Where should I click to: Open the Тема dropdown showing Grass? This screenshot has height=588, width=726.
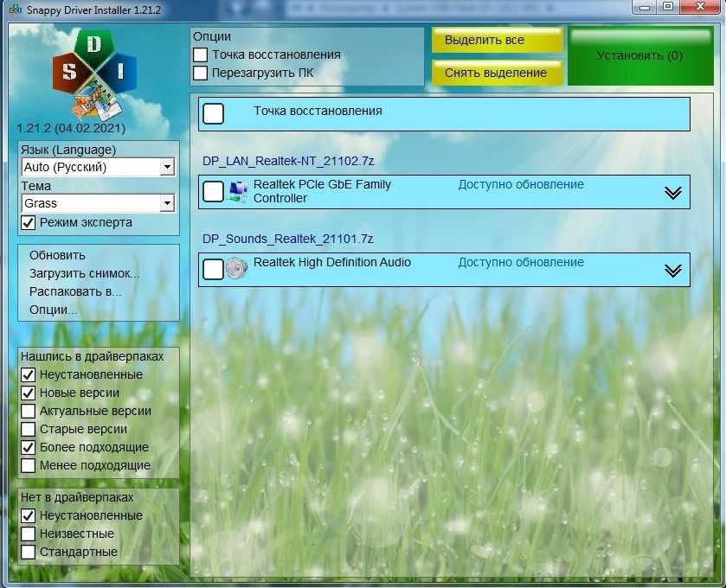coord(98,203)
